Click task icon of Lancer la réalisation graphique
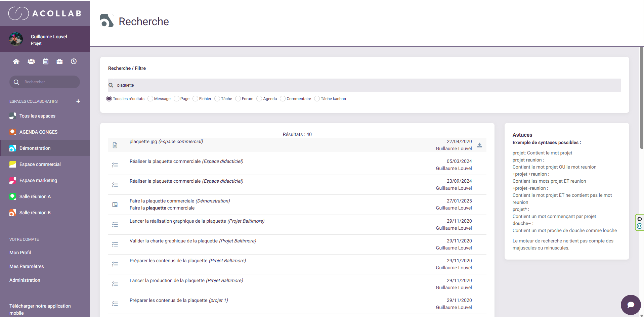 click(x=115, y=224)
